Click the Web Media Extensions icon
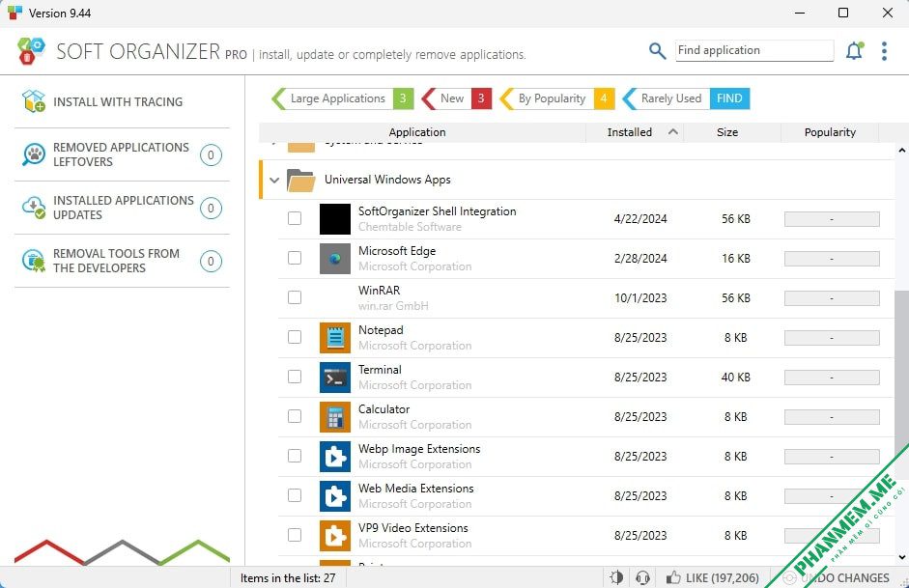 pyautogui.click(x=335, y=496)
